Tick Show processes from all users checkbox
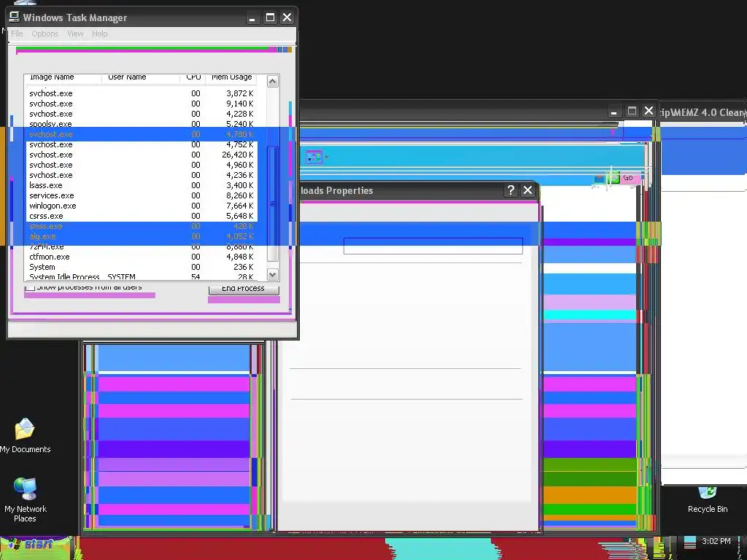This screenshot has width=747, height=560. [31, 287]
